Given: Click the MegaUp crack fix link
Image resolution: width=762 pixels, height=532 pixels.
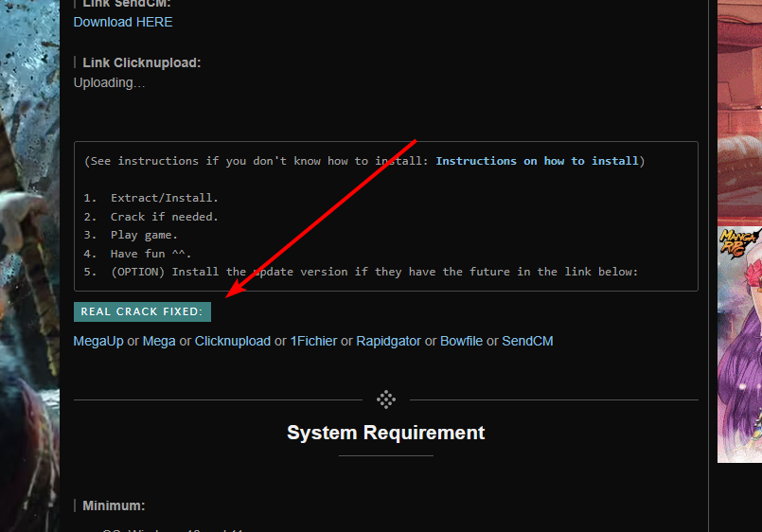Looking at the screenshot, I should tap(98, 341).
